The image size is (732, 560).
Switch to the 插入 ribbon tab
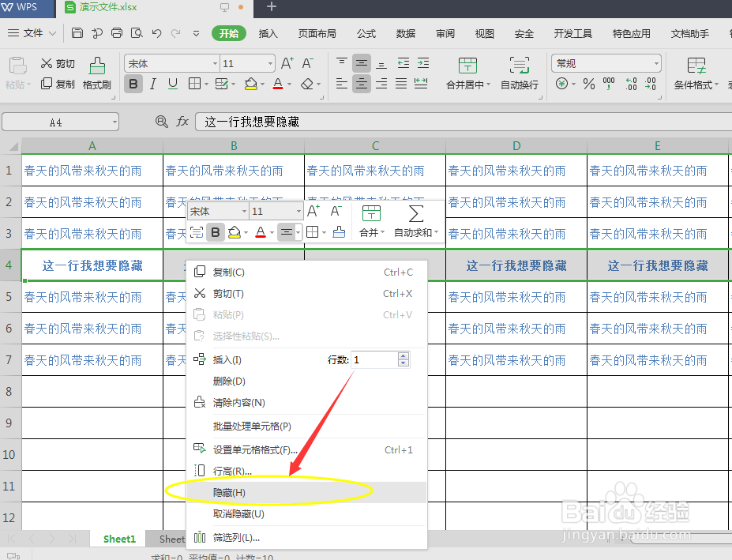(x=268, y=34)
